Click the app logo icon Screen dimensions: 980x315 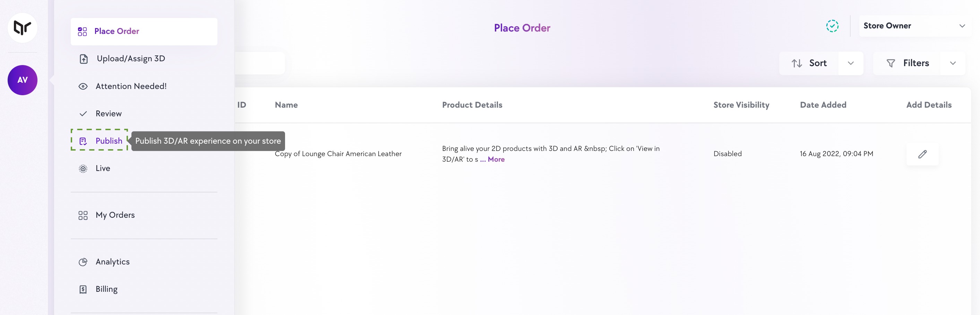(23, 27)
